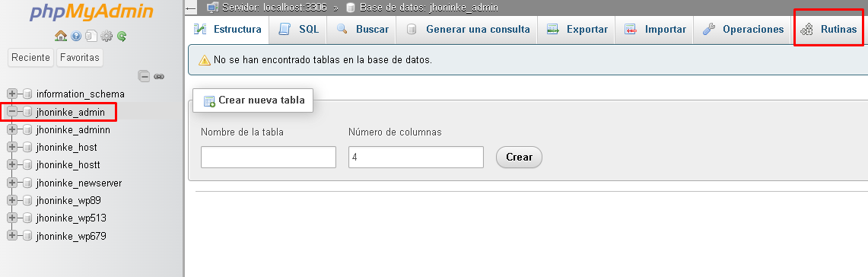The image size is (868, 277).
Task: Toggle link with main panel chain icon
Action: click(159, 76)
